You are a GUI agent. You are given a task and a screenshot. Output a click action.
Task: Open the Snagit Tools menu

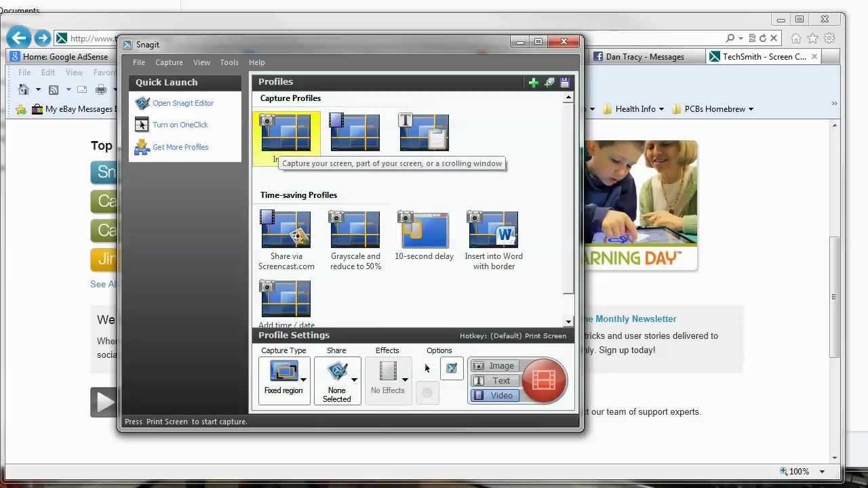(x=229, y=62)
